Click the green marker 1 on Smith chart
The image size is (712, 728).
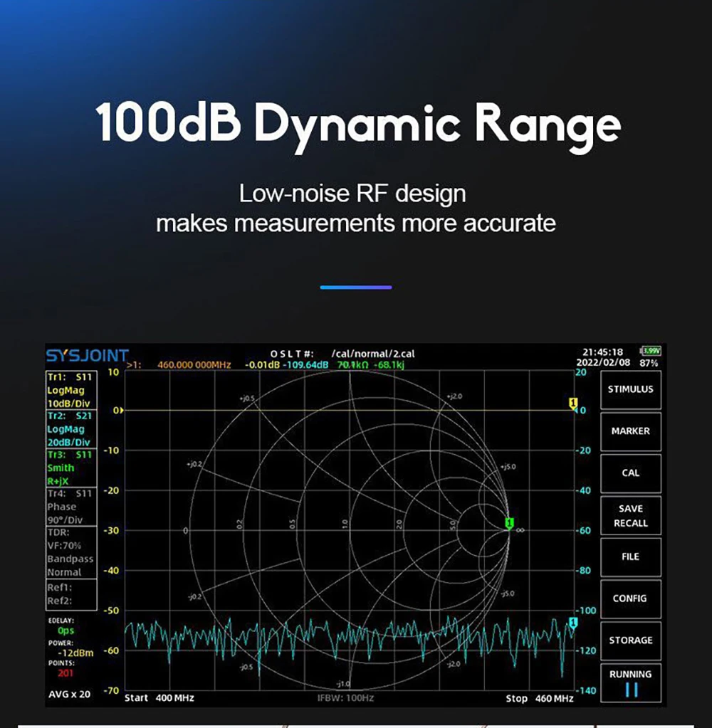pos(510,523)
